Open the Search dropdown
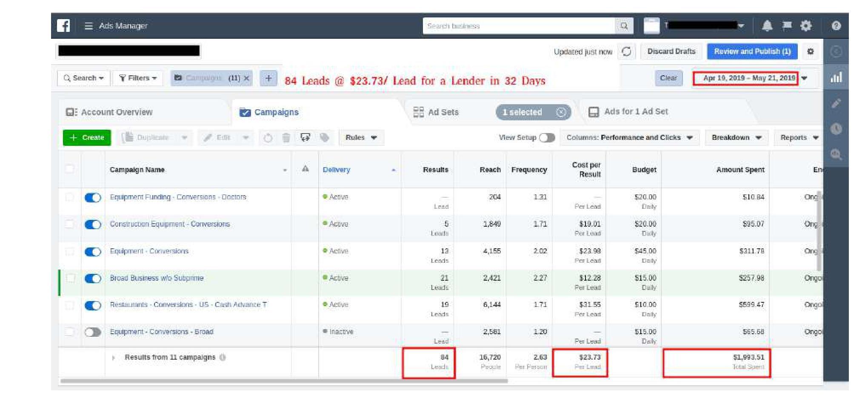868x398 pixels. tap(83, 78)
